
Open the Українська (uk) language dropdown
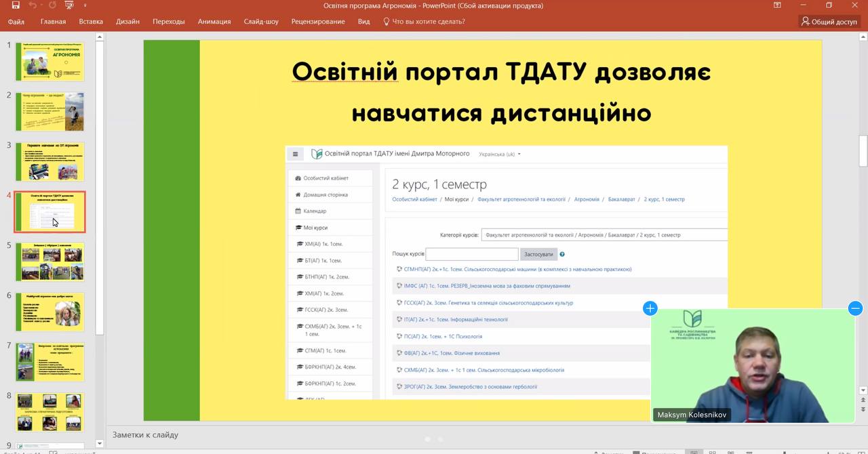pyautogui.click(x=500, y=154)
